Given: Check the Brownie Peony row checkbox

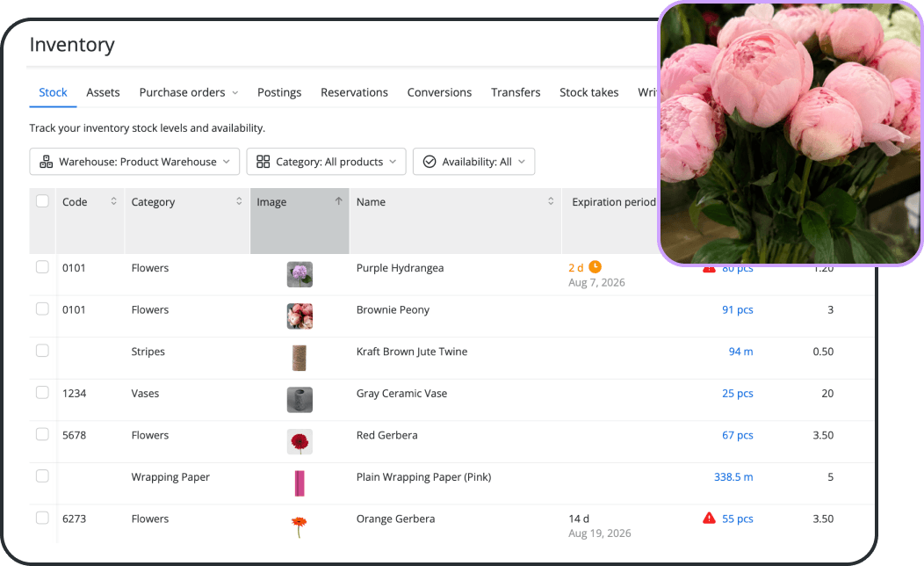Looking at the screenshot, I should coord(42,309).
